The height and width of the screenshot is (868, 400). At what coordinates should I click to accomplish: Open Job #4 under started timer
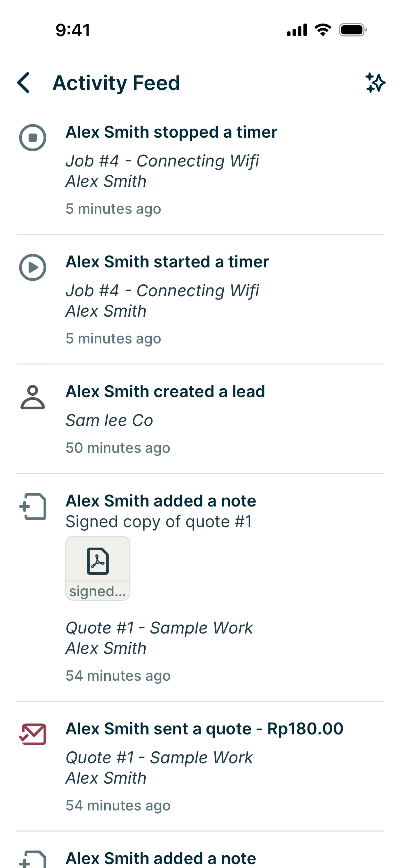[162, 291]
